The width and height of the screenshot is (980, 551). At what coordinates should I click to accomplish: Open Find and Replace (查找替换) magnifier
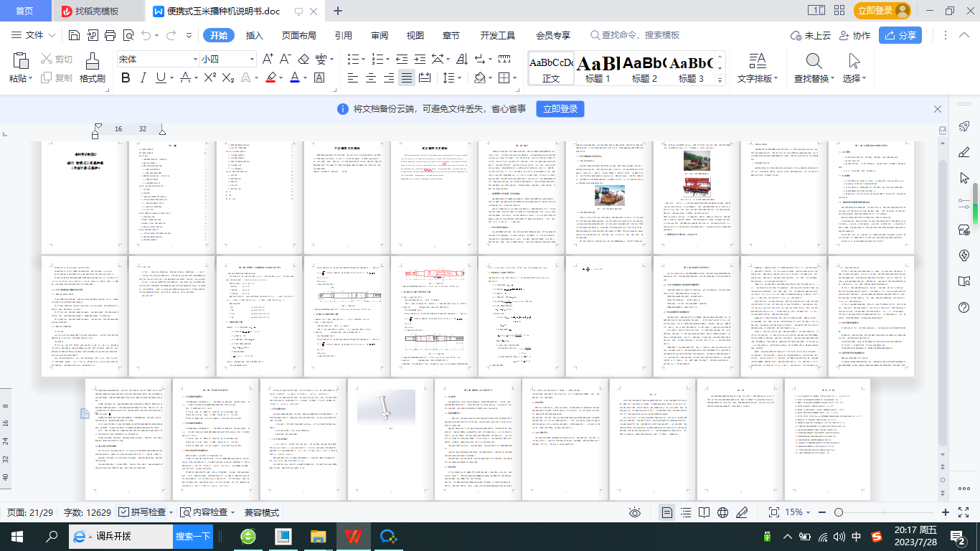click(814, 61)
